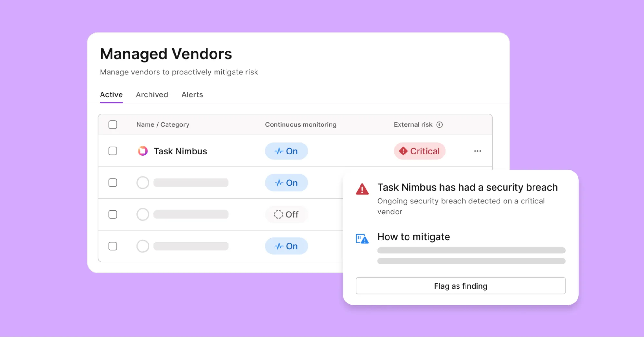The height and width of the screenshot is (337, 644).
Task: Click the red warning triangle icon
Action: pos(362,189)
